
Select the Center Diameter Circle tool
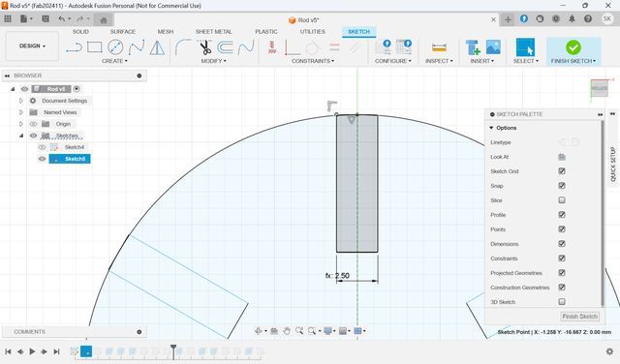click(x=115, y=47)
